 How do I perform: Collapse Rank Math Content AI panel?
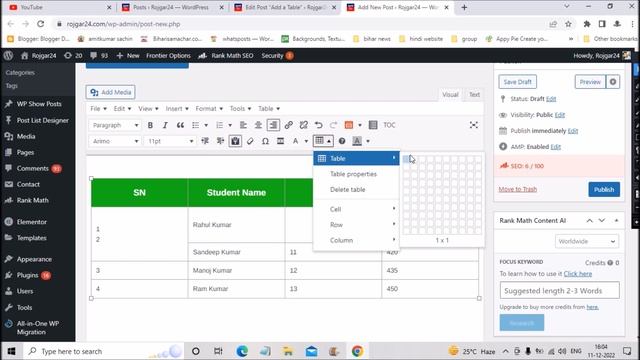(616, 220)
